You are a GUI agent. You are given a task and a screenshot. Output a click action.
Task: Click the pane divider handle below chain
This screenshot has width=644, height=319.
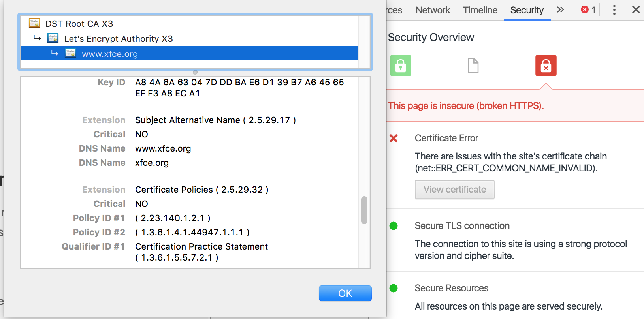pos(195,72)
